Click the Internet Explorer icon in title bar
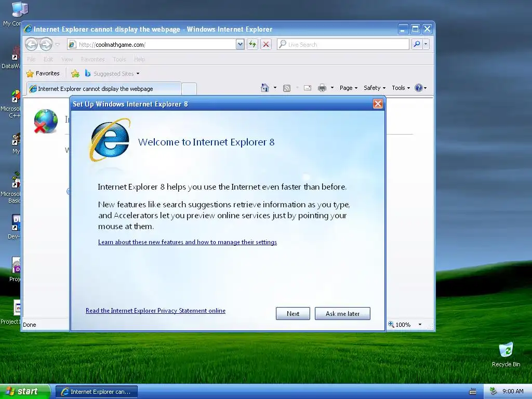Image resolution: width=532 pixels, height=399 pixels. pos(28,29)
